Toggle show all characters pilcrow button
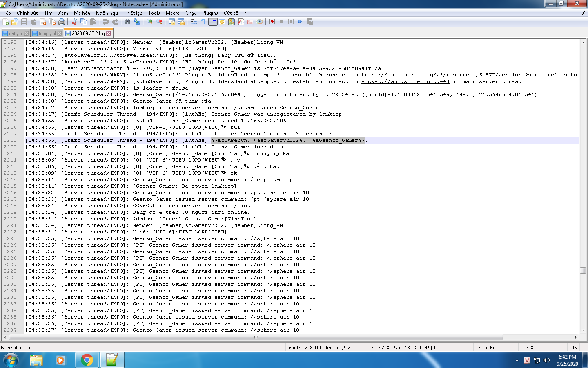The image size is (588, 368). pyautogui.click(x=203, y=22)
